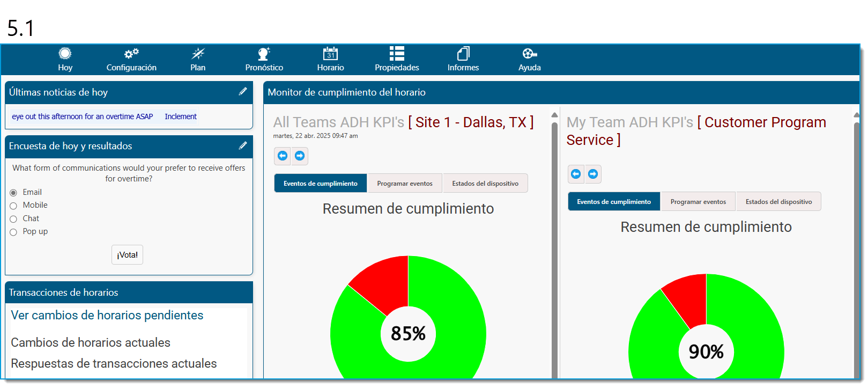Click the poll question about overtime offers
This screenshot has width=868, height=387.
[129, 173]
